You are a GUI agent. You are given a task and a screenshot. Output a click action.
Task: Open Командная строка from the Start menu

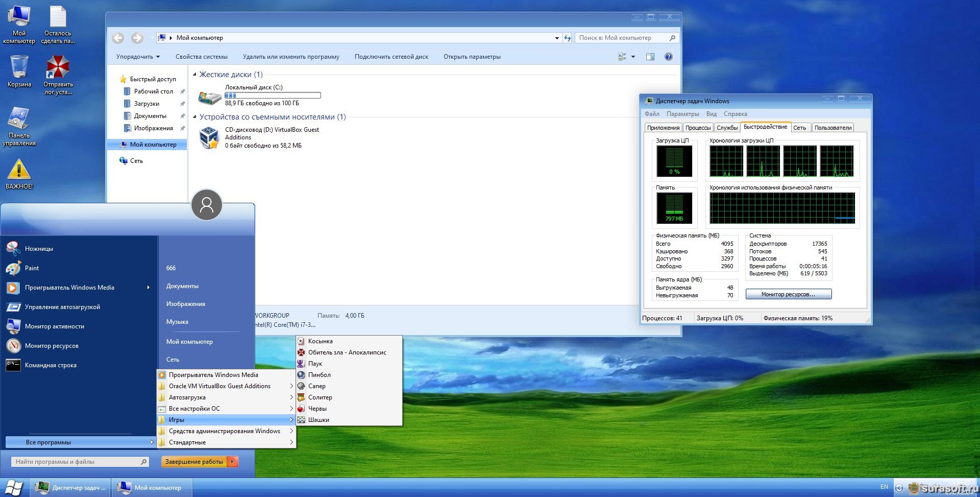click(x=51, y=365)
